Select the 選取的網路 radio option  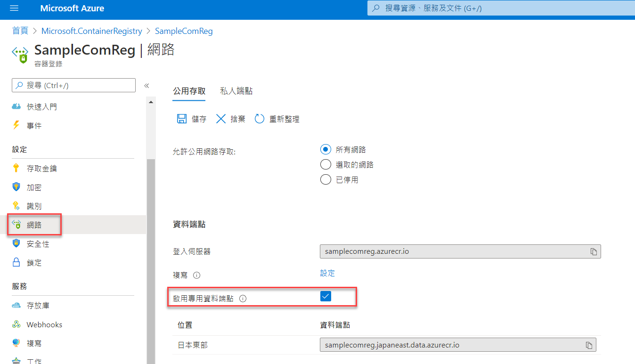pyautogui.click(x=326, y=164)
